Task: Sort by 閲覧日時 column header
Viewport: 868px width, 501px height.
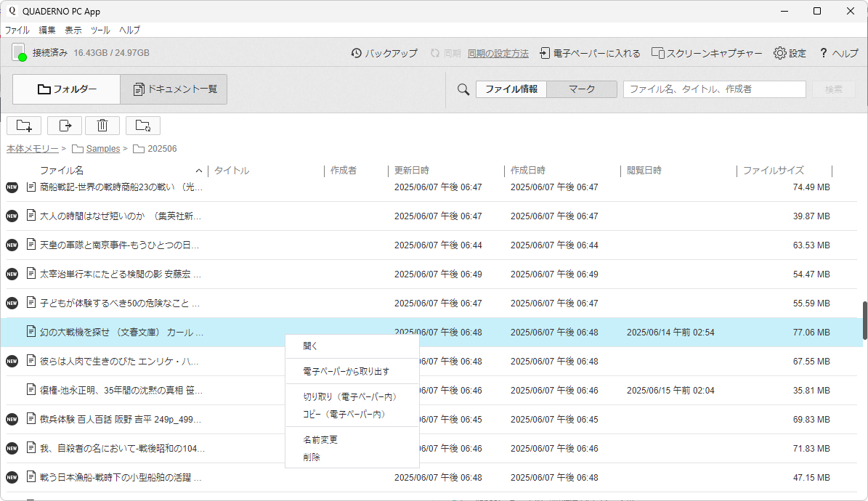Action: [644, 171]
